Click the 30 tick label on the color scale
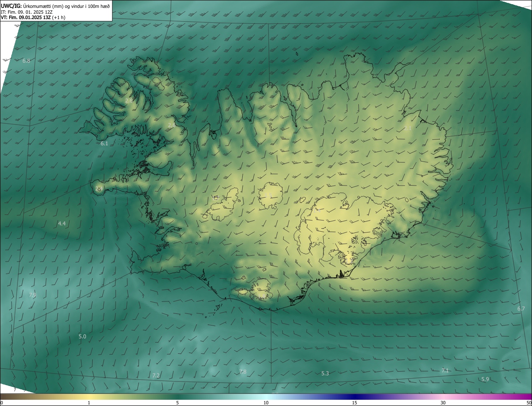The image size is (532, 406). coord(443,403)
